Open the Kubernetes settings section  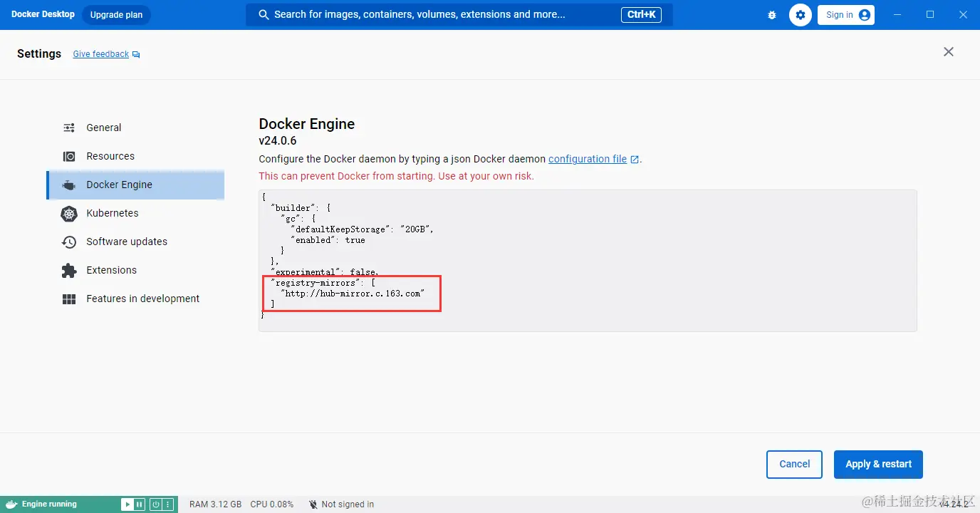coord(135,213)
